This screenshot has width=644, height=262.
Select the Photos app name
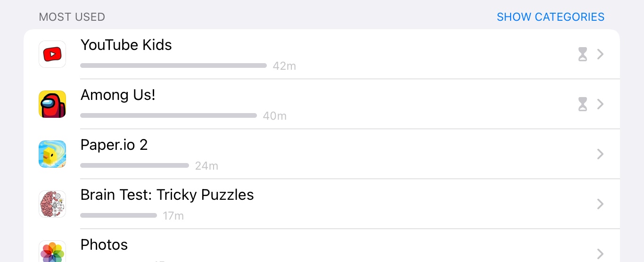pos(104,245)
